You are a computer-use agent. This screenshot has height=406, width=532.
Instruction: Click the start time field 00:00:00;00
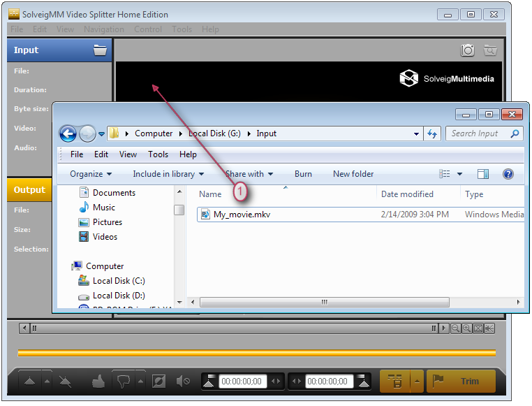tap(242, 382)
